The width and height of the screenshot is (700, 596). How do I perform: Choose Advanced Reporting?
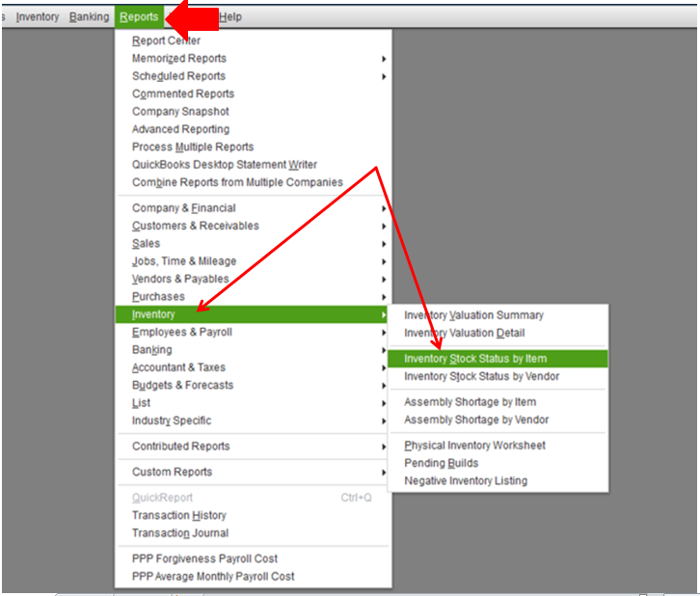coord(254,129)
